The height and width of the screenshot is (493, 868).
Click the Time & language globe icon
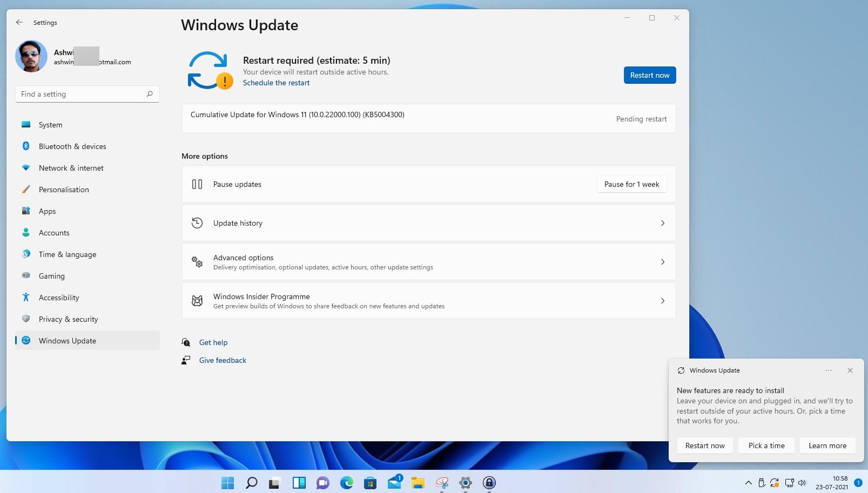click(26, 254)
